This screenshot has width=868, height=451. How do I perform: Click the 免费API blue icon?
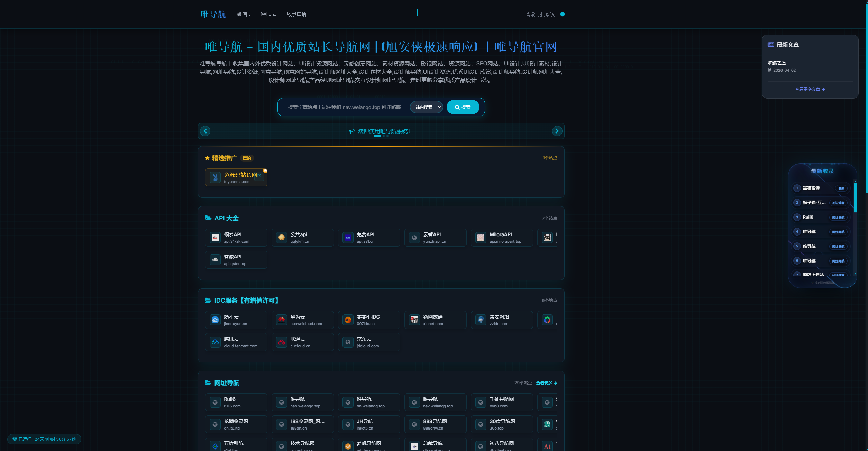pos(348,238)
